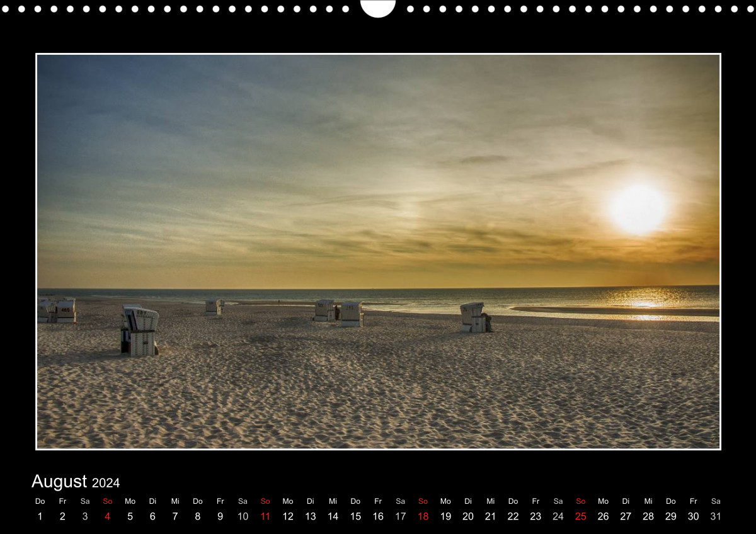Select day 2 in the calendar
This screenshot has width=756, height=534.
coord(62,516)
